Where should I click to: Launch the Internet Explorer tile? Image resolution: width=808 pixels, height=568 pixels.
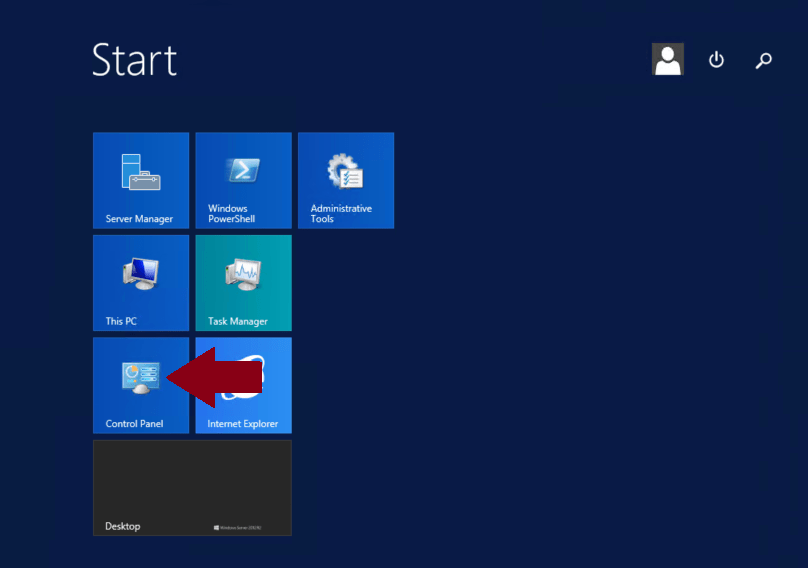pos(243,386)
